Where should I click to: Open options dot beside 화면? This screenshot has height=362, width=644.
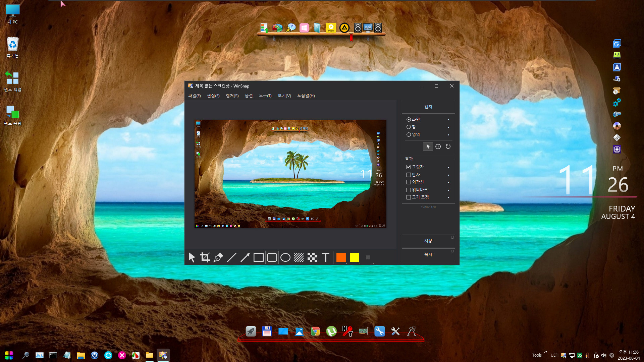tap(448, 120)
